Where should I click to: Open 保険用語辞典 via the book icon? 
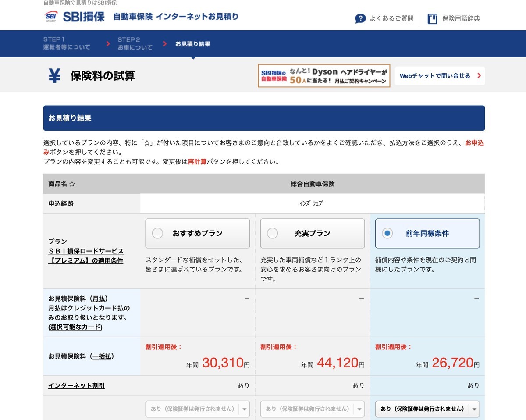pyautogui.click(x=432, y=18)
